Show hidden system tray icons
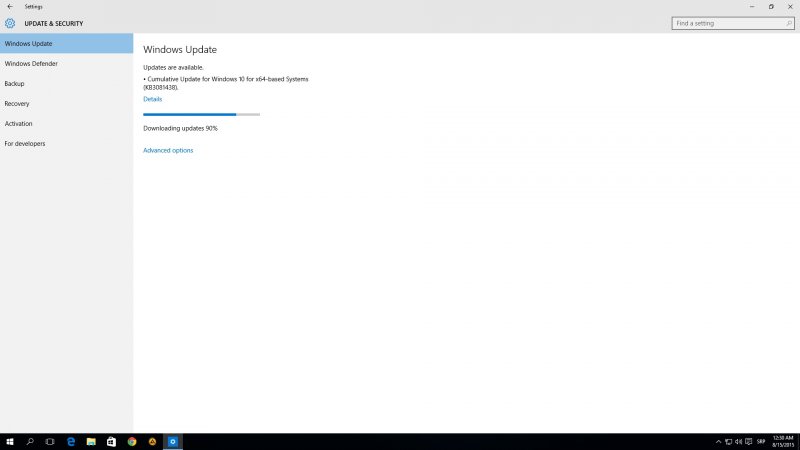 718,442
